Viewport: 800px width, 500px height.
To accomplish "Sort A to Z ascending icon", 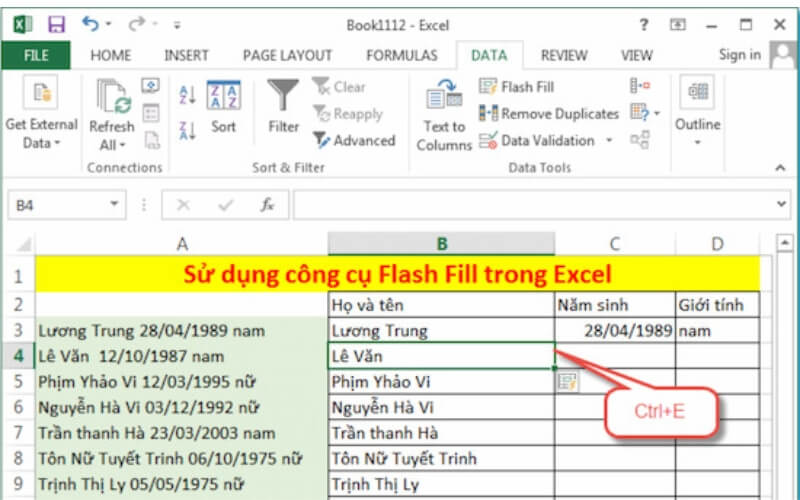I will pyautogui.click(x=187, y=95).
